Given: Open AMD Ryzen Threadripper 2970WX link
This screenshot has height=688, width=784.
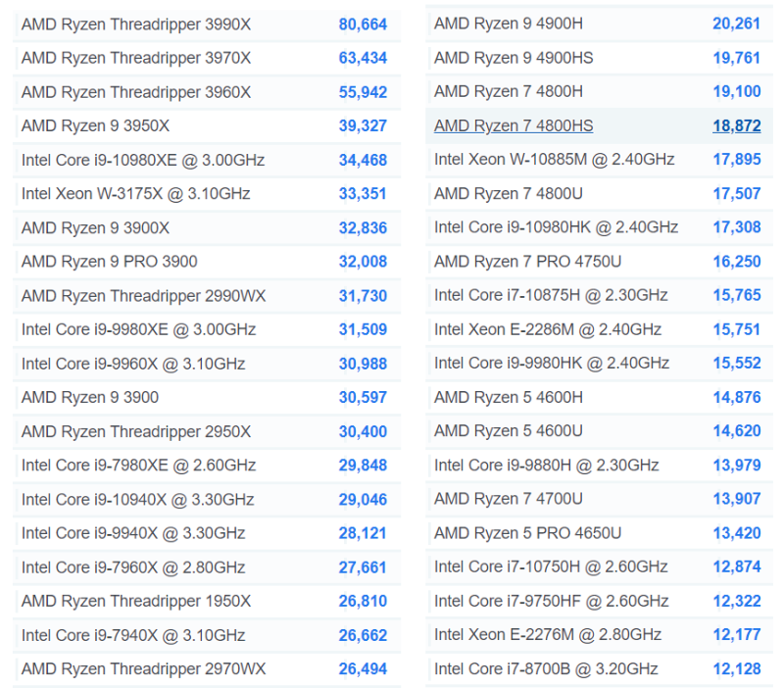Looking at the screenshot, I should click(x=143, y=669).
